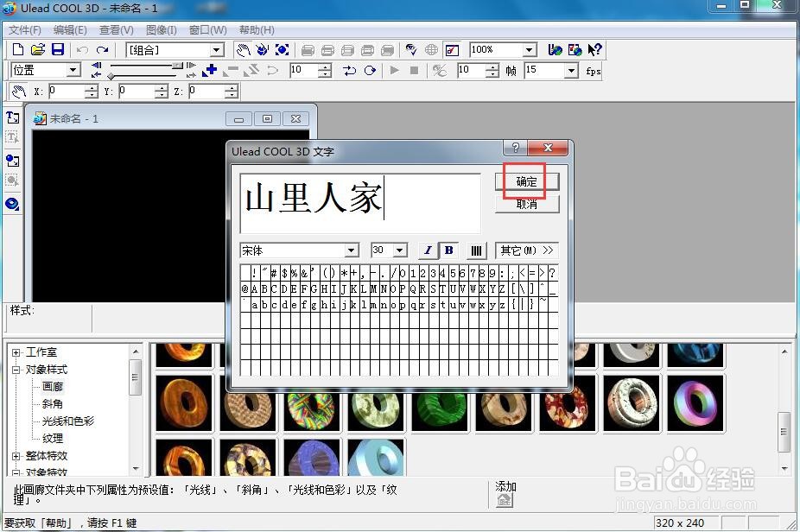Image resolution: width=800 pixels, height=532 pixels.
Task: Click the Add key frame plus icon
Action: 209,71
